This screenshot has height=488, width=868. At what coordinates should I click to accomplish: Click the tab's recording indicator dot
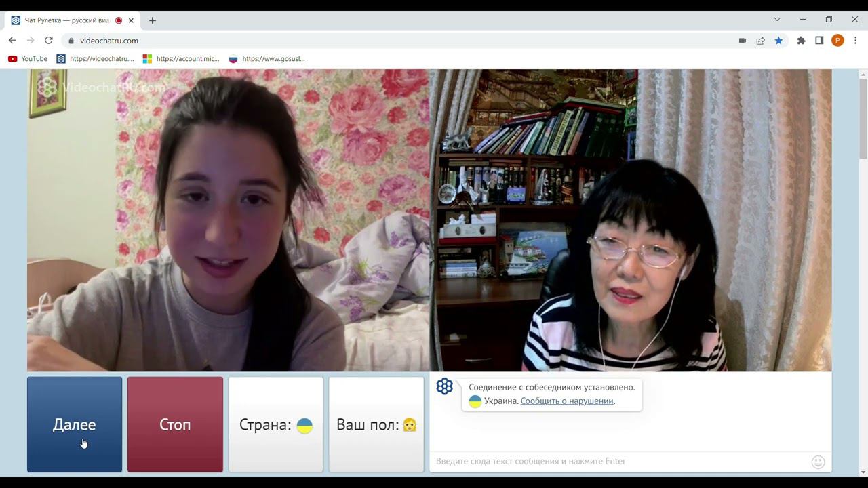coord(119,20)
